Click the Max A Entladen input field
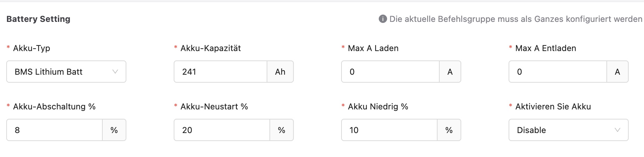The width and height of the screenshot is (644, 157). click(x=558, y=72)
